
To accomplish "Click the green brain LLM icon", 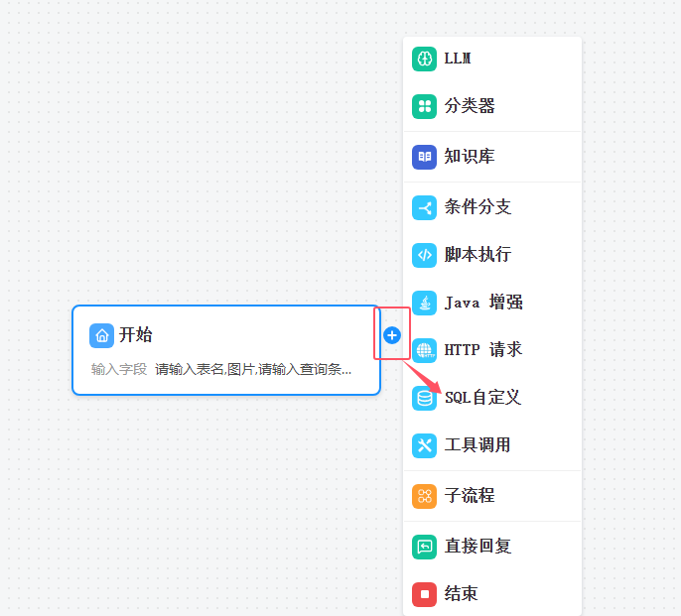I will 424,59.
